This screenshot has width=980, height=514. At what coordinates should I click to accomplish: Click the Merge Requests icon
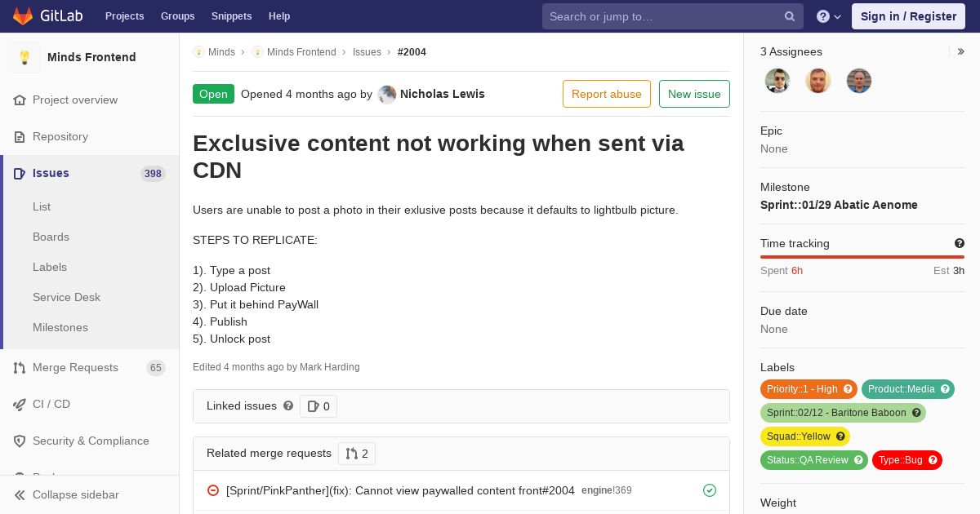pyautogui.click(x=20, y=368)
